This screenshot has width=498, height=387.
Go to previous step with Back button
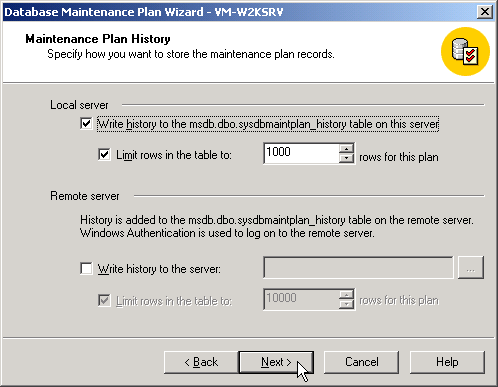[201, 362]
